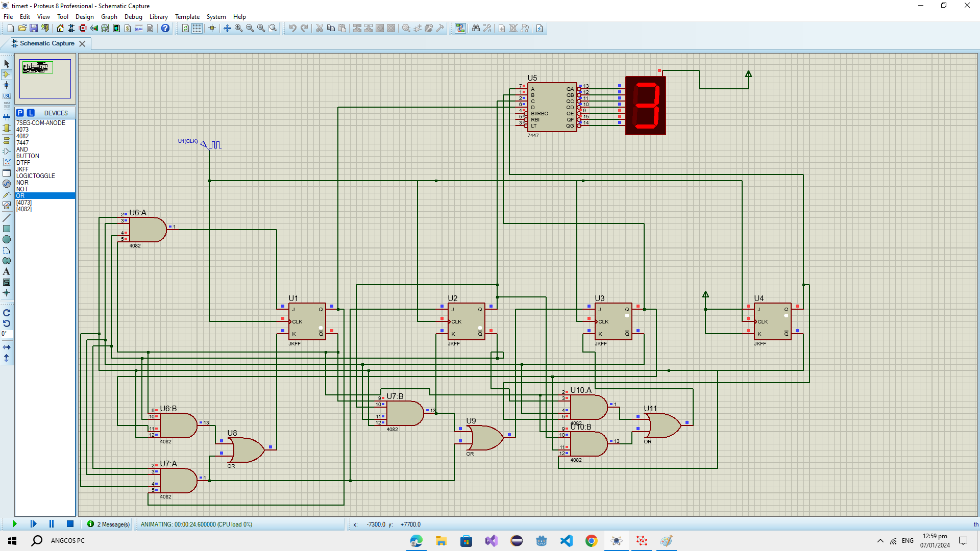
Task: Toggle wire autorouter
Action: (460, 28)
